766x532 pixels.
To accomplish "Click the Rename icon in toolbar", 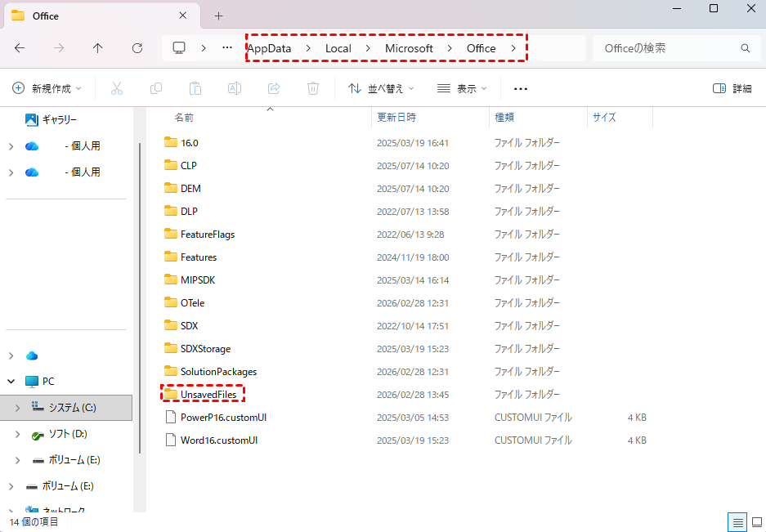I will [235, 88].
